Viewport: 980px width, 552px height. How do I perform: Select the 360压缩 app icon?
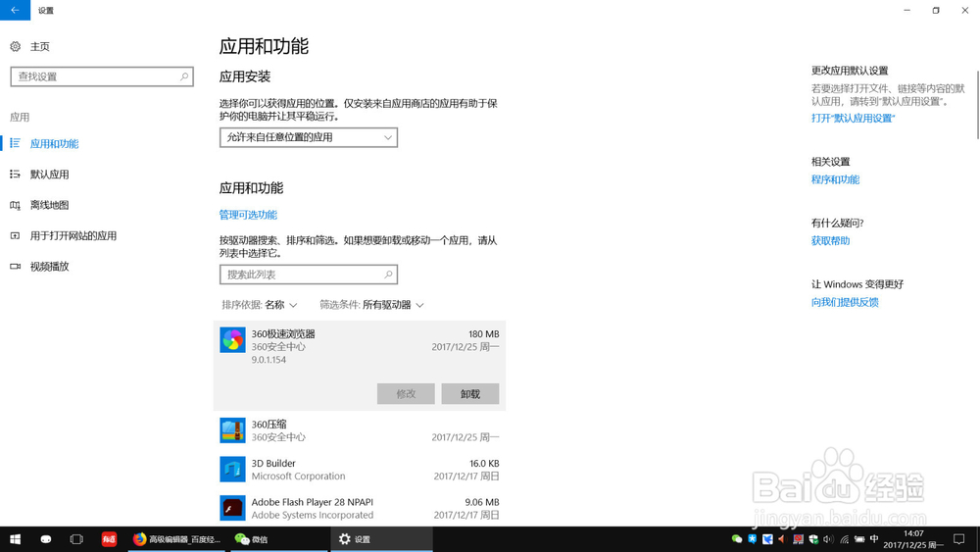[232, 430]
